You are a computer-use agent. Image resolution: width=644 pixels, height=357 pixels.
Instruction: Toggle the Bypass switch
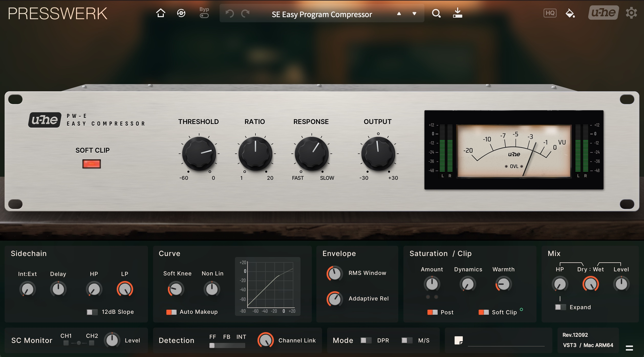tap(204, 16)
